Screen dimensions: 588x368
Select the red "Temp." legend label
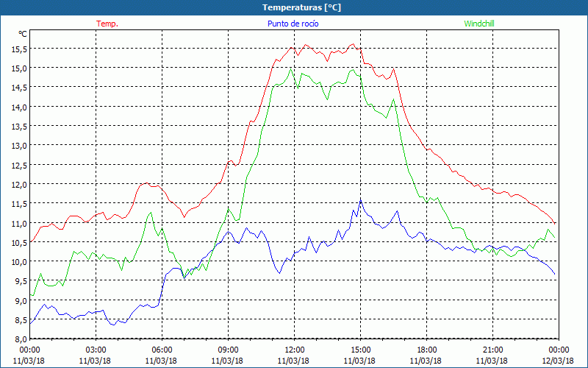point(107,24)
